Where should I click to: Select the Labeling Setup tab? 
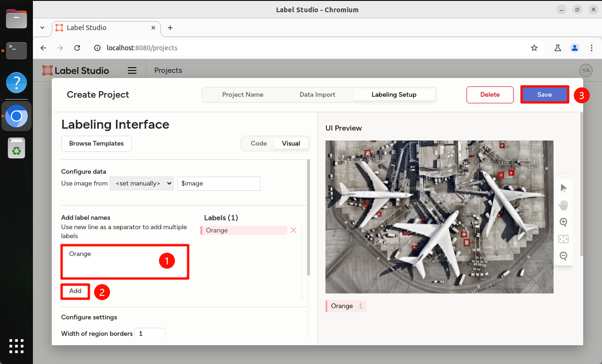394,95
